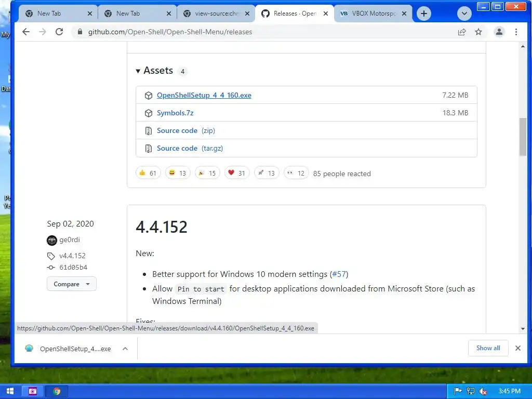Open the Compare dropdown button
Image resolution: width=532 pixels, height=399 pixels.
pyautogui.click(x=72, y=284)
